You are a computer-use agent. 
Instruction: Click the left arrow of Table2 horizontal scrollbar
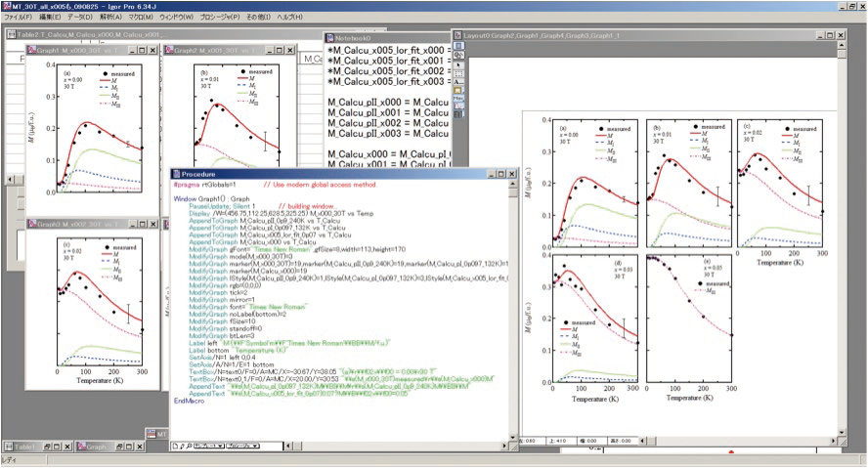[x=11, y=179]
